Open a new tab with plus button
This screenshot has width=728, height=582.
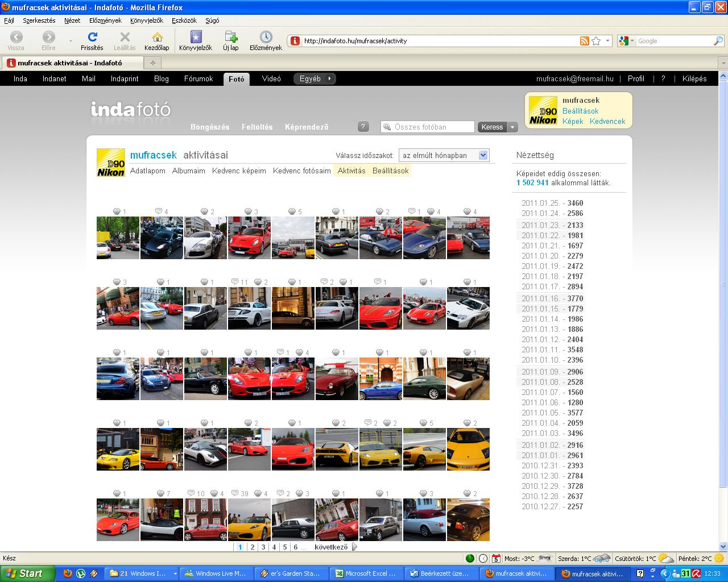tap(152, 63)
